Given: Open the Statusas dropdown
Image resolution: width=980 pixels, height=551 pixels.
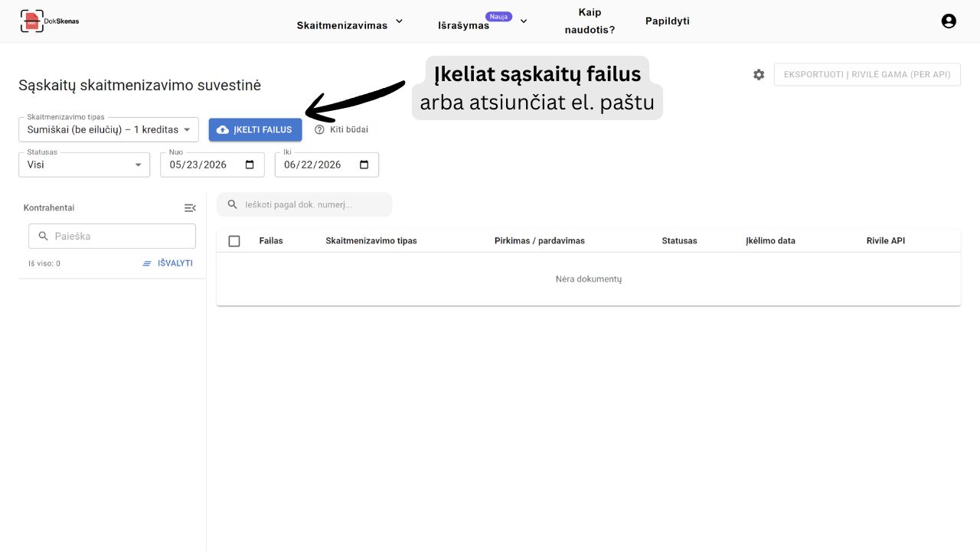Looking at the screenshot, I should tap(84, 165).
